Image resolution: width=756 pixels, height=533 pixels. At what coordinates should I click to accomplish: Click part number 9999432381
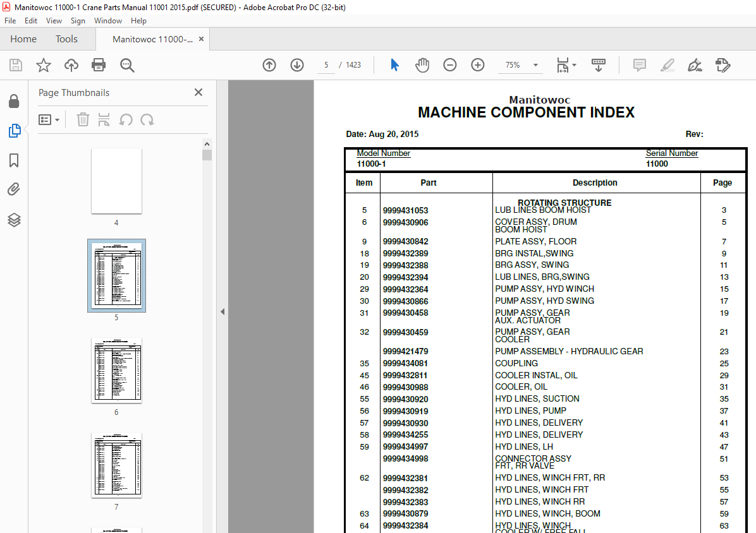pyautogui.click(x=405, y=478)
